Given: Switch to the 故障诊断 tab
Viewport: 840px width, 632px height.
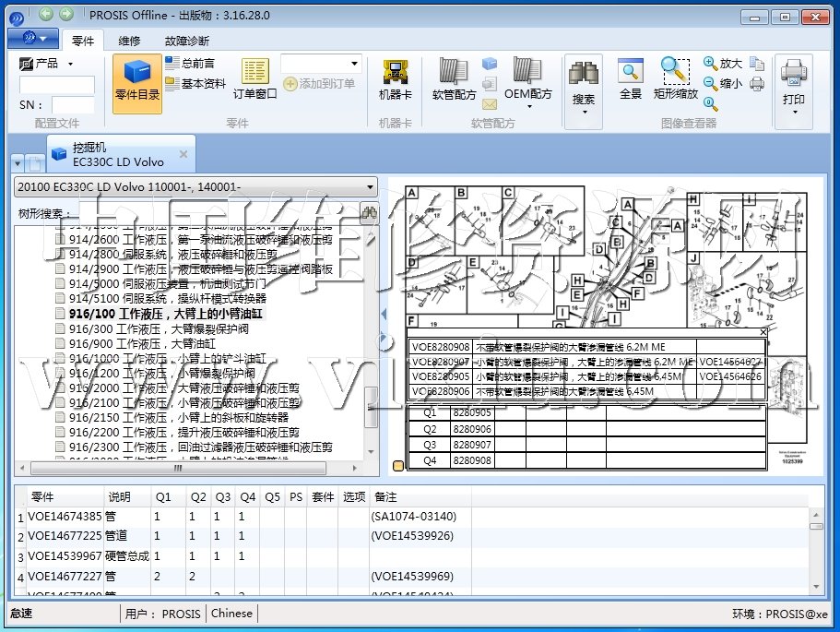Looking at the screenshot, I should 186,41.
